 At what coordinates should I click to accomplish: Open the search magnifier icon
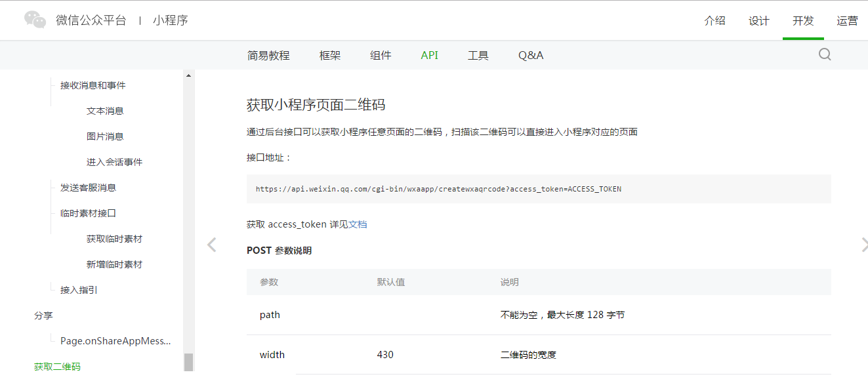[825, 54]
